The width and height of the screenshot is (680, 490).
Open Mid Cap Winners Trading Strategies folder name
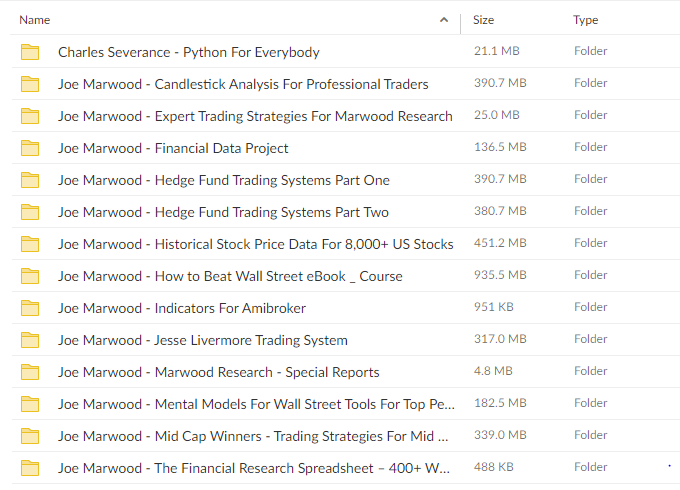click(253, 436)
